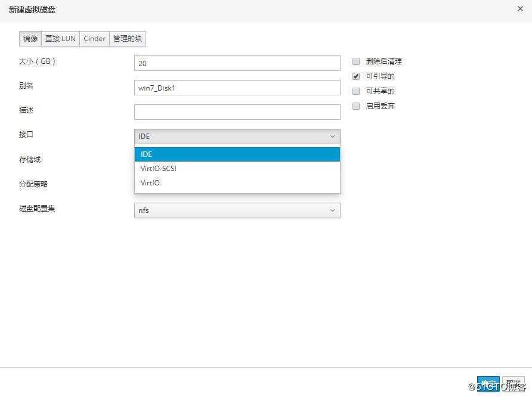This screenshot has width=532, height=397.
Task: Click the 大小 (GB) size field
Action: pyautogui.click(x=237, y=63)
